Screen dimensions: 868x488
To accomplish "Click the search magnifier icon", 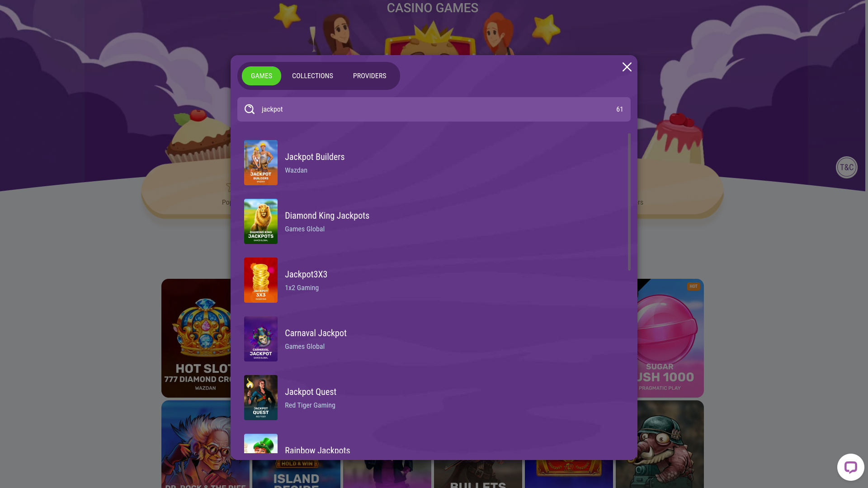I will click(x=250, y=109).
